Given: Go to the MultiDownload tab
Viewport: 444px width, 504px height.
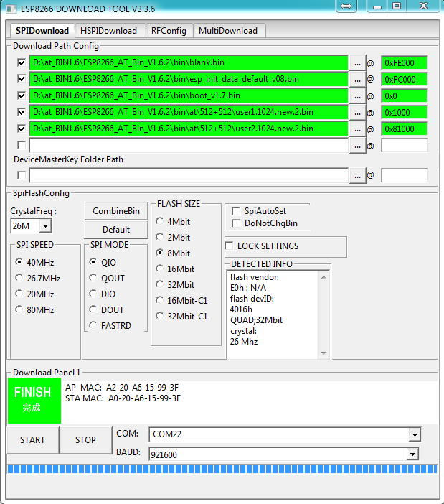Looking at the screenshot, I should 228,31.
